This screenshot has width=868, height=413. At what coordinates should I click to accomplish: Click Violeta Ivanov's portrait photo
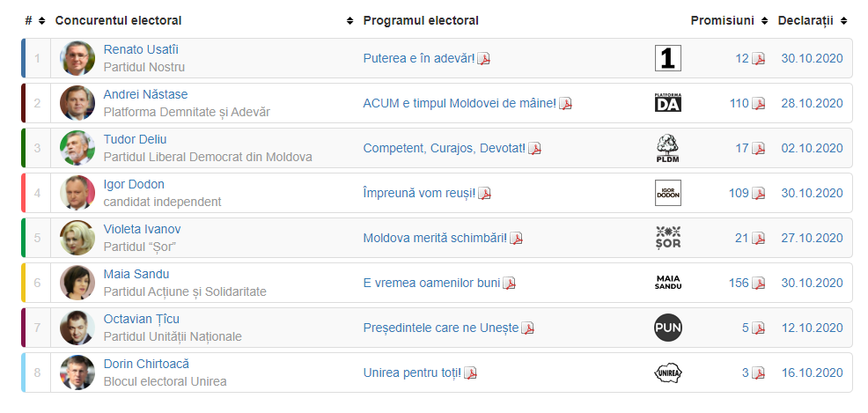[x=77, y=238]
